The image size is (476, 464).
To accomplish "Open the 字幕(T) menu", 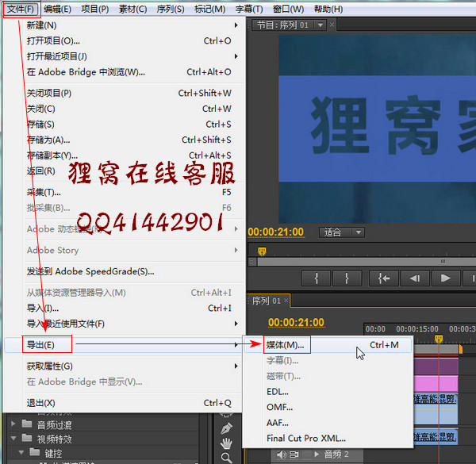I will coord(249,9).
